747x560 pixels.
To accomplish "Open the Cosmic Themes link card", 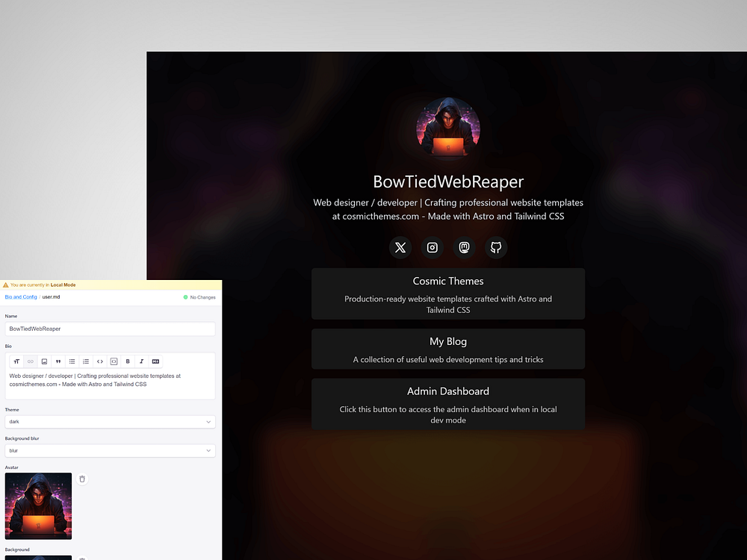I will pos(447,293).
